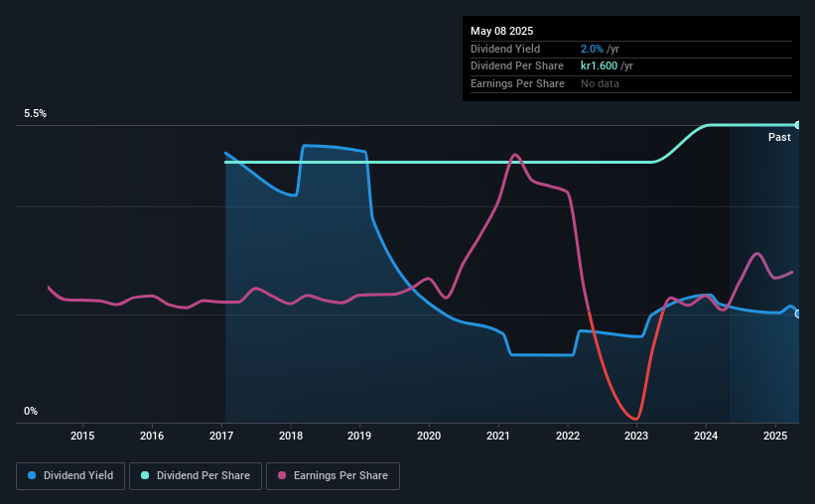Screen dimensions: 815x504
Task: Click the teal Dividend Per Share legend dot
Action: pyautogui.click(x=145, y=475)
